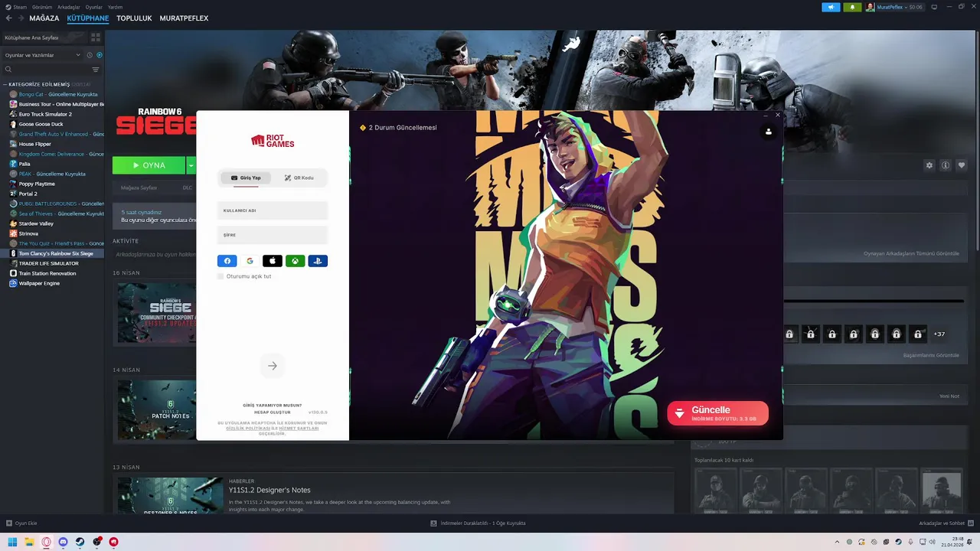Open Steam from the taskbar
This screenshot has height=551, width=980.
click(x=80, y=542)
